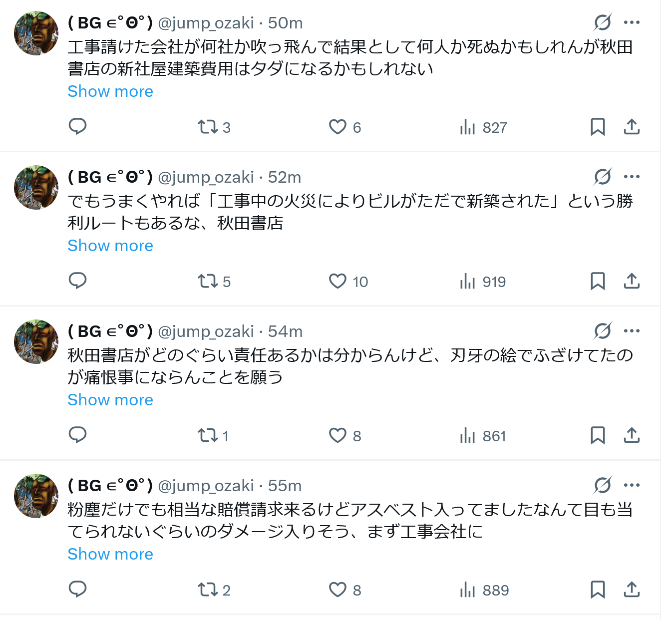
Task: Like the 55m tweet about asbestos
Action: (x=337, y=590)
